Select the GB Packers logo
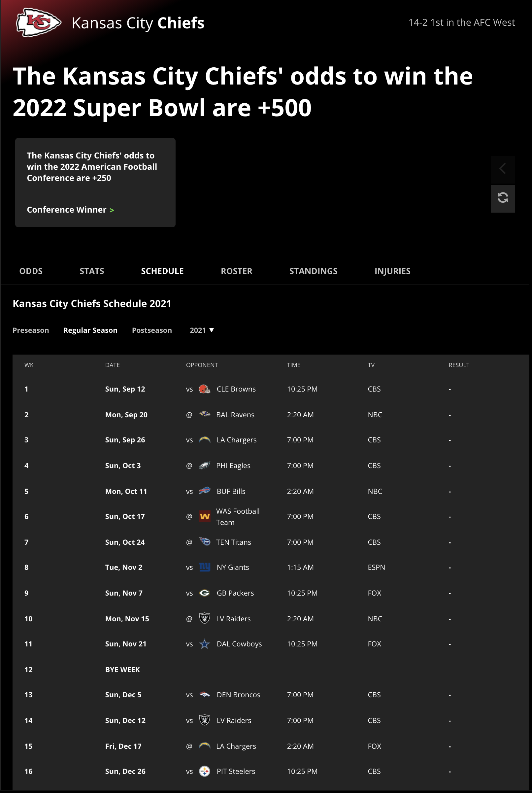532x793 pixels. [x=205, y=593]
